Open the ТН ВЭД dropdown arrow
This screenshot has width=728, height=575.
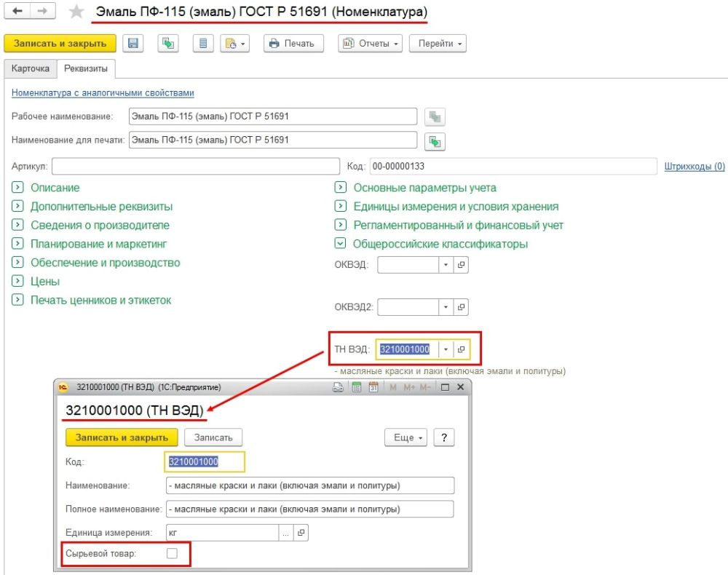(x=446, y=349)
